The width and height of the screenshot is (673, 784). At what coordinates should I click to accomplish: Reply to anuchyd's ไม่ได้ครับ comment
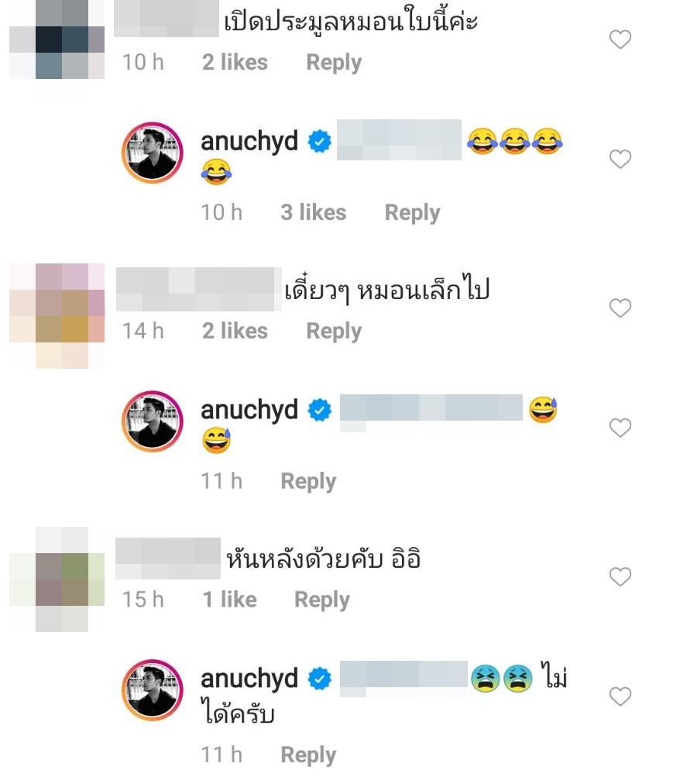coord(308,755)
